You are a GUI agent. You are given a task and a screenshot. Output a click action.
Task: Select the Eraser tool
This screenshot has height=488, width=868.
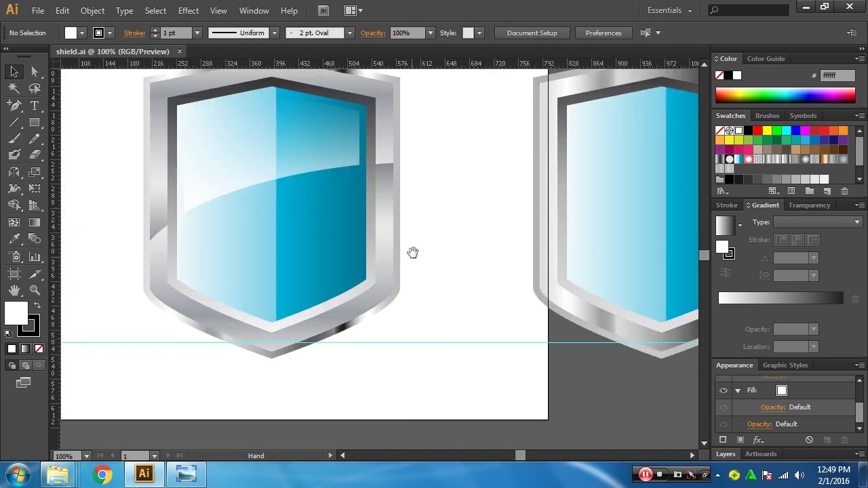[35, 155]
